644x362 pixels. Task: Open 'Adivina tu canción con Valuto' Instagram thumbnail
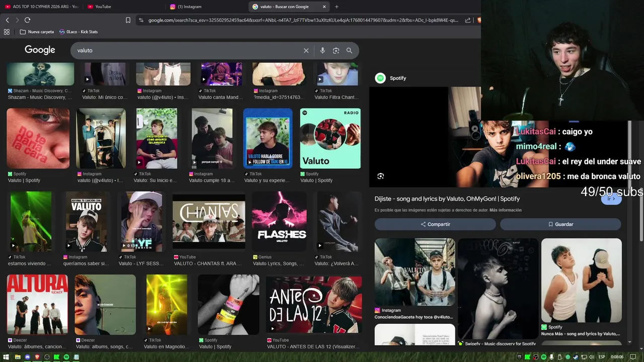tap(86, 221)
